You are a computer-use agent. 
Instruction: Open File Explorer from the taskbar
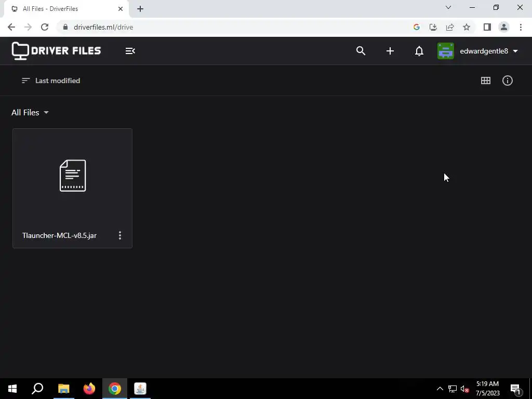[x=63, y=389]
